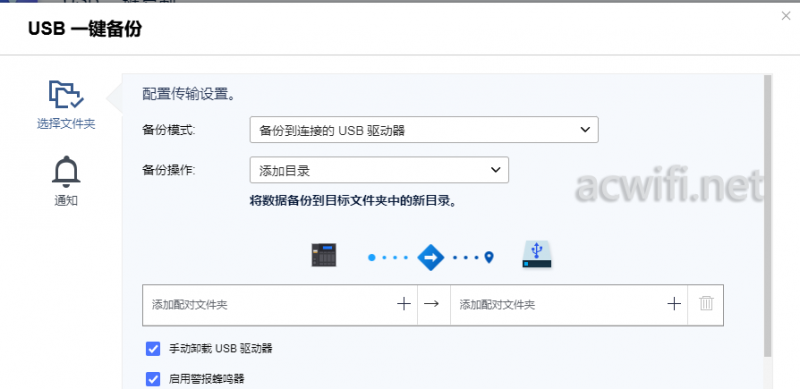Switch to the 选择文件夹 tab label
Viewport: 800px width, 389px height.
66,124
